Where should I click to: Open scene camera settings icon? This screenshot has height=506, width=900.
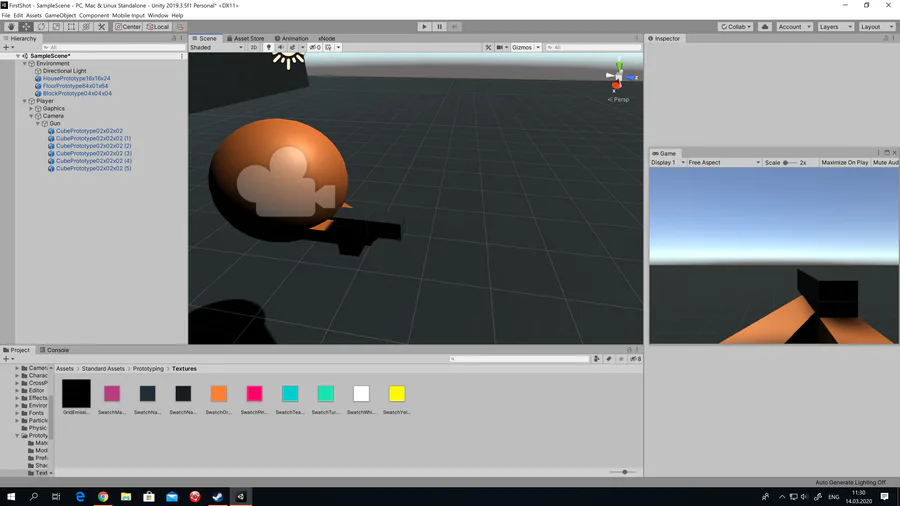click(499, 48)
